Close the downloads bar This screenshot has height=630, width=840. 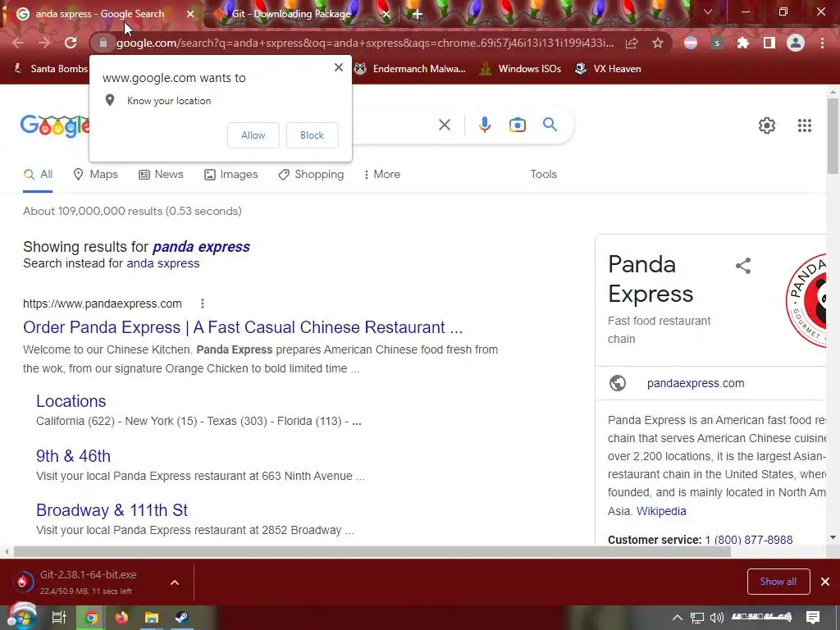(x=825, y=582)
